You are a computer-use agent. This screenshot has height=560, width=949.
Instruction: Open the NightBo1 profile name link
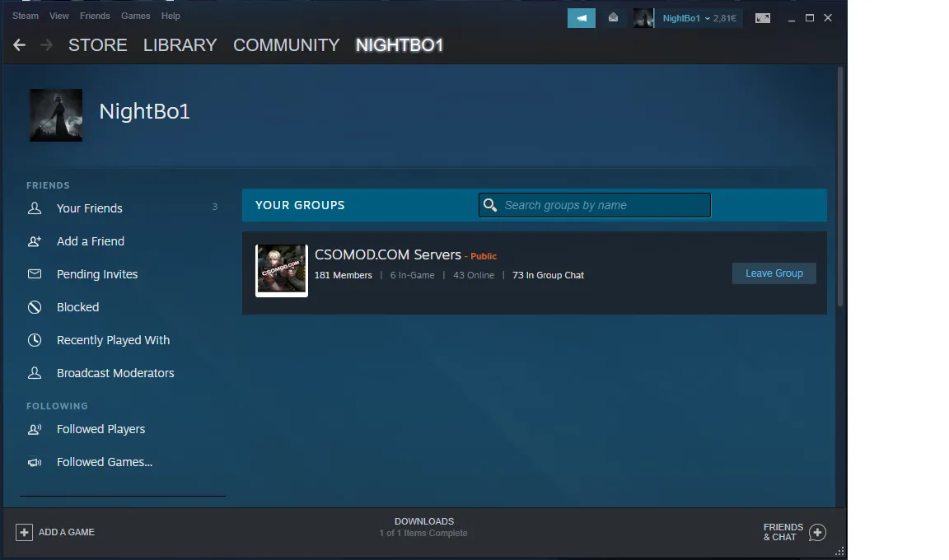145,111
